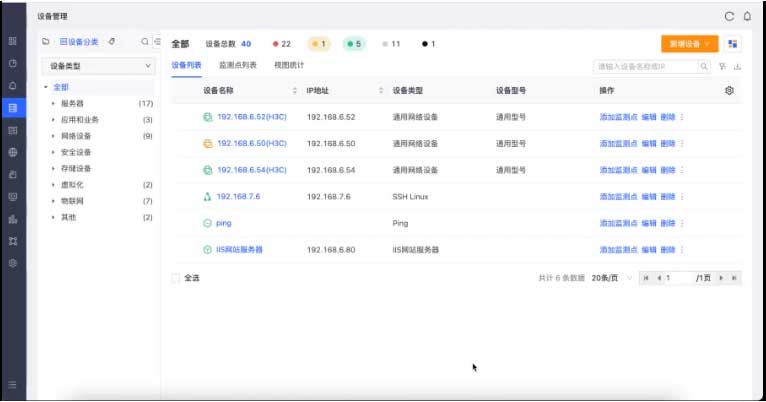The width and height of the screenshot is (766, 402).
Task: Select 安全设备 in the category tree
Action: (76, 152)
